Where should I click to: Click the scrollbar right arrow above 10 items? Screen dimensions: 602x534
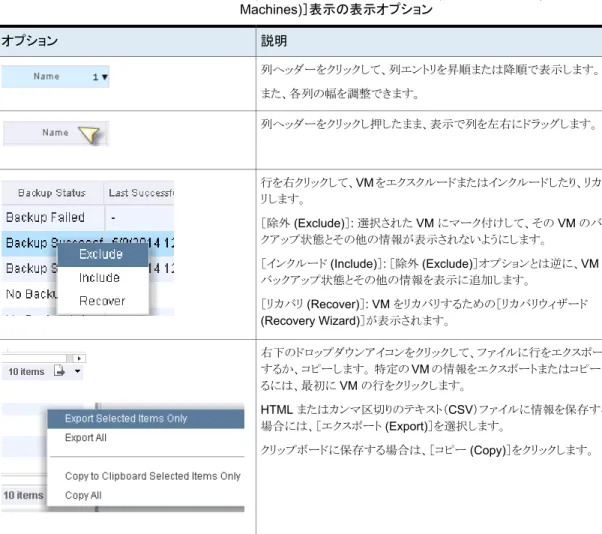79,359
